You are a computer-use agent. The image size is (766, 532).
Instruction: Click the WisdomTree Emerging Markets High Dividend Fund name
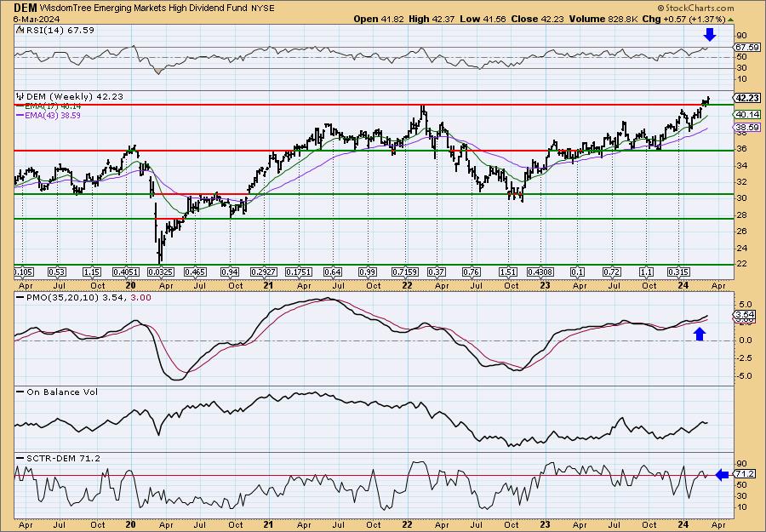[x=145, y=9]
